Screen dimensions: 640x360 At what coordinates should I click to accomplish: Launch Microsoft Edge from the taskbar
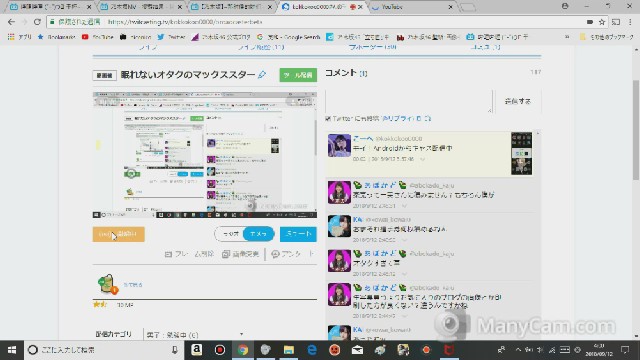click(312, 350)
